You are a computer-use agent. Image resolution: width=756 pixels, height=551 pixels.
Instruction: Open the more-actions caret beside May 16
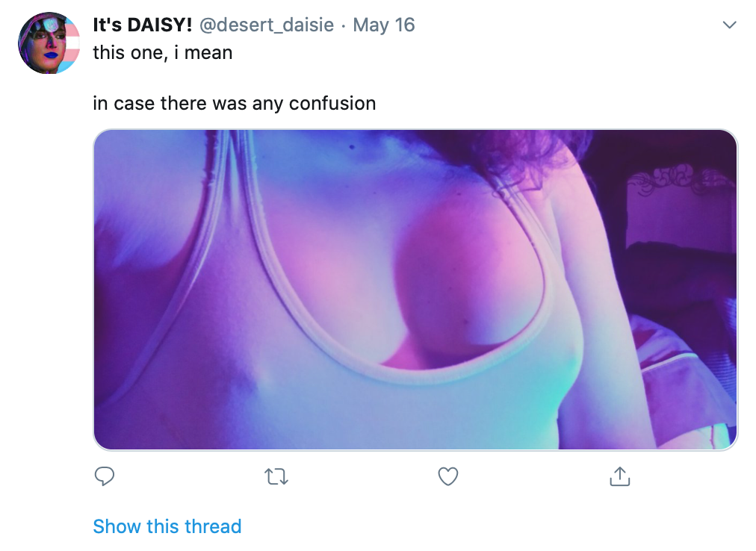730,25
